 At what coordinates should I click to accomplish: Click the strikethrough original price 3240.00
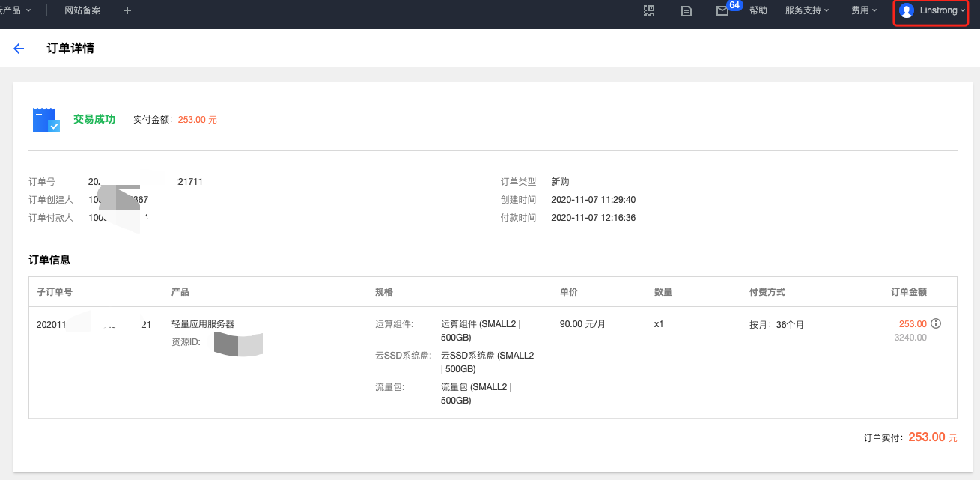coord(910,338)
